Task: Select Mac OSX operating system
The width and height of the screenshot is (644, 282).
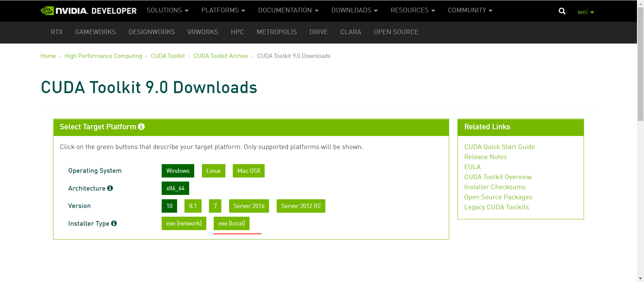Action: tap(249, 171)
